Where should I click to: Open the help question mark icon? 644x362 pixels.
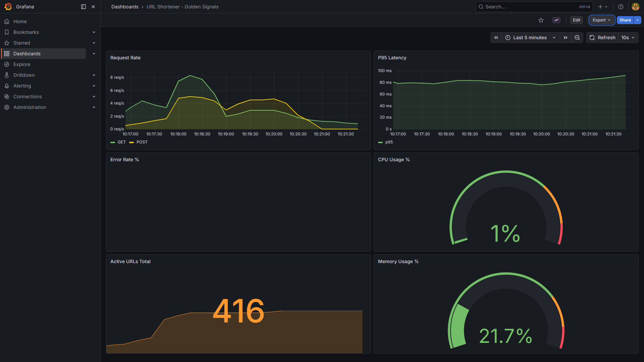click(621, 7)
